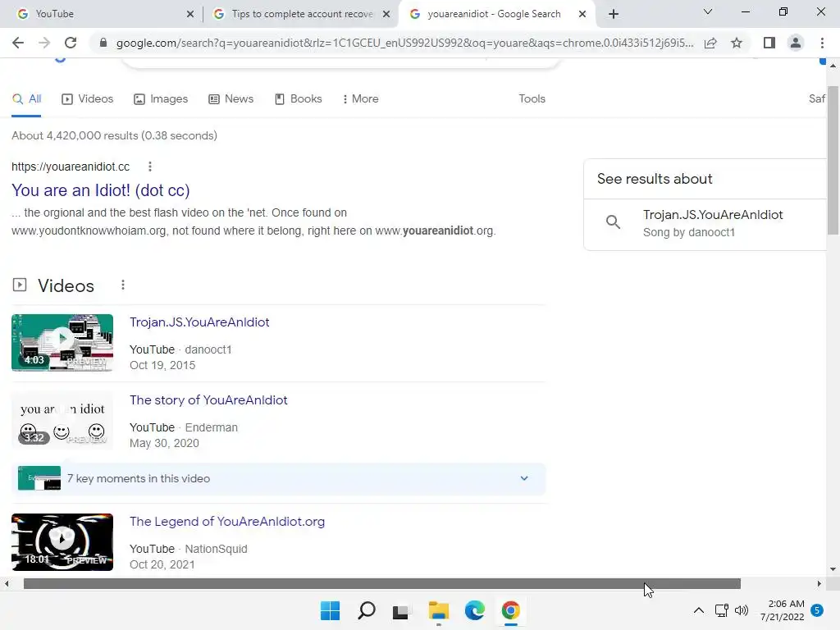Screen dimensions: 840x630
Task: Select the All search filter
Action: coord(26,99)
